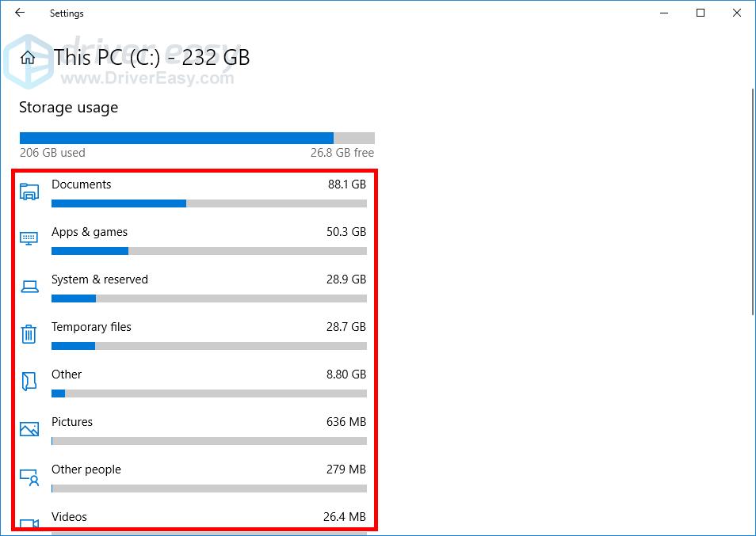Go to Settings home via house icon
This screenshot has height=536, width=756.
[29, 58]
